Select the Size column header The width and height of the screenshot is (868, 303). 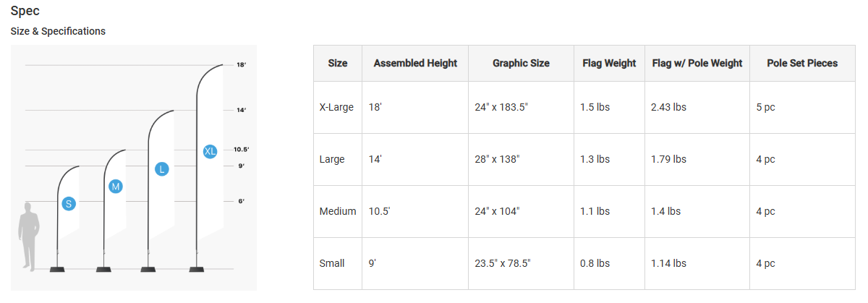[x=338, y=64]
